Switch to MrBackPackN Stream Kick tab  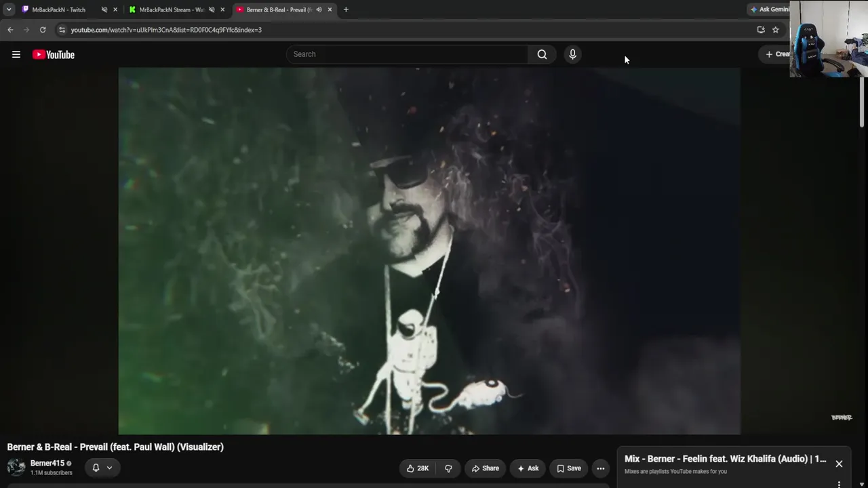[x=171, y=9]
